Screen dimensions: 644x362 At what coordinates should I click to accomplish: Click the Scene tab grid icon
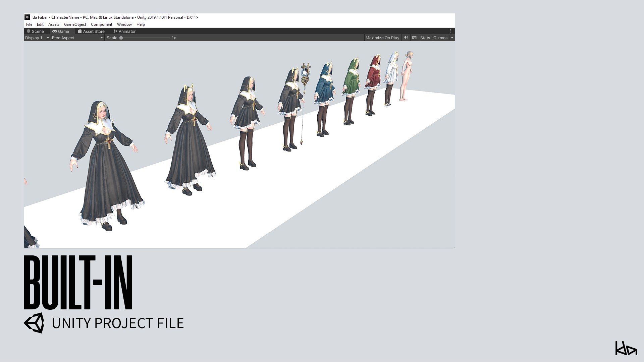point(29,31)
